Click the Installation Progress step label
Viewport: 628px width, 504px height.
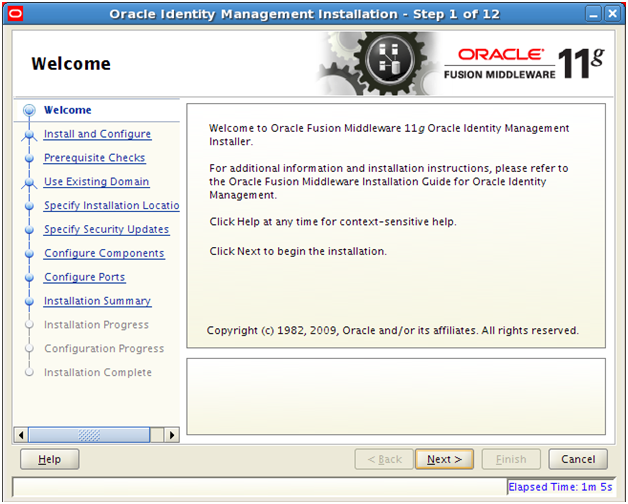tap(96, 325)
